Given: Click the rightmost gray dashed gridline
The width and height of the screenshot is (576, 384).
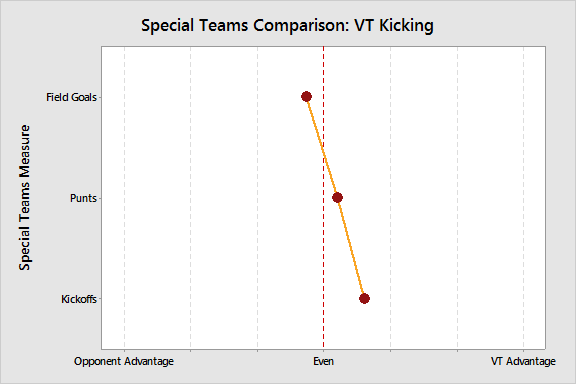Looking at the screenshot, I should 523,198.
